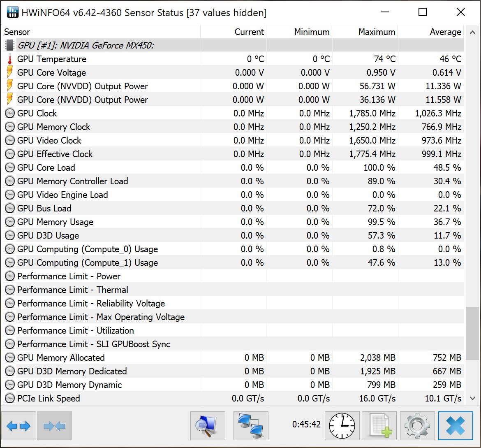The image size is (481, 448).
Task: Click the Average column header
Action: [x=431, y=32]
